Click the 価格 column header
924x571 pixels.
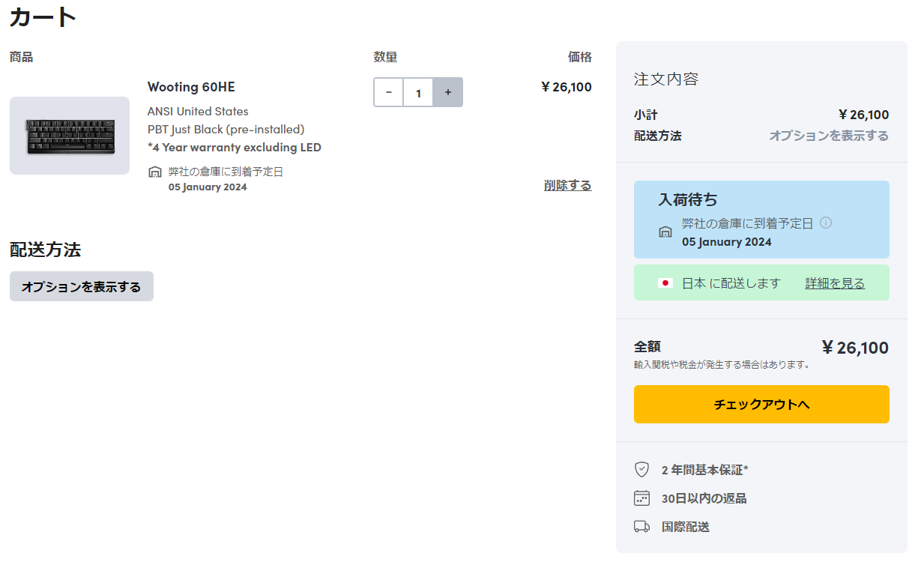(580, 57)
